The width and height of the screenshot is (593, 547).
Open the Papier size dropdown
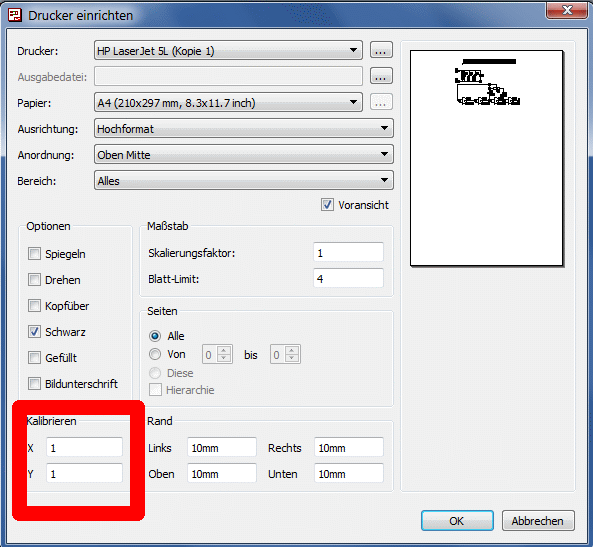[x=228, y=102]
